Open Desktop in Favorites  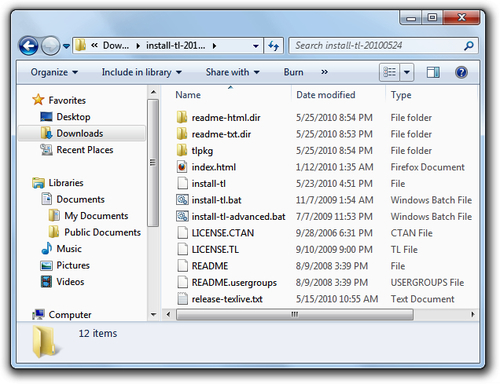click(x=73, y=117)
